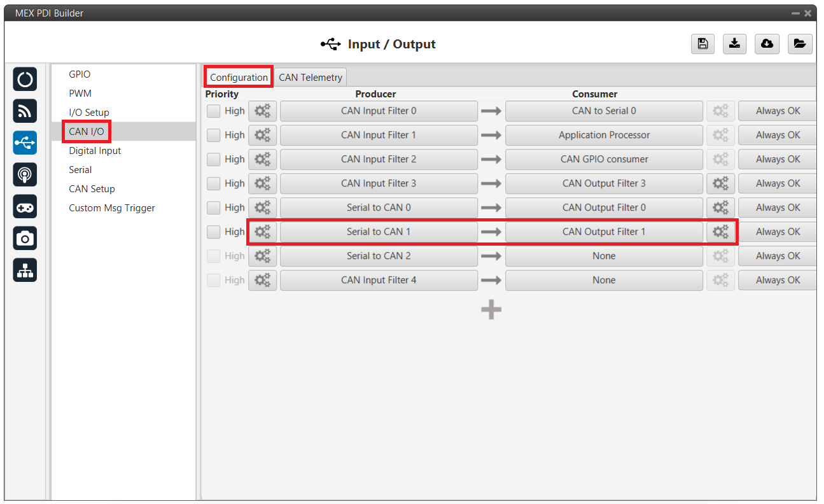Open gear settings for CAN Output Filter 3
The height and width of the screenshot is (504, 824).
720,183
